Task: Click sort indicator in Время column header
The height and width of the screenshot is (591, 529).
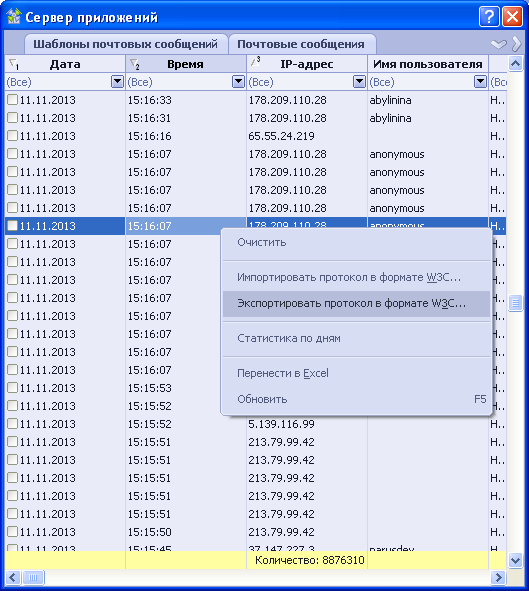Action: pyautogui.click(x=135, y=64)
